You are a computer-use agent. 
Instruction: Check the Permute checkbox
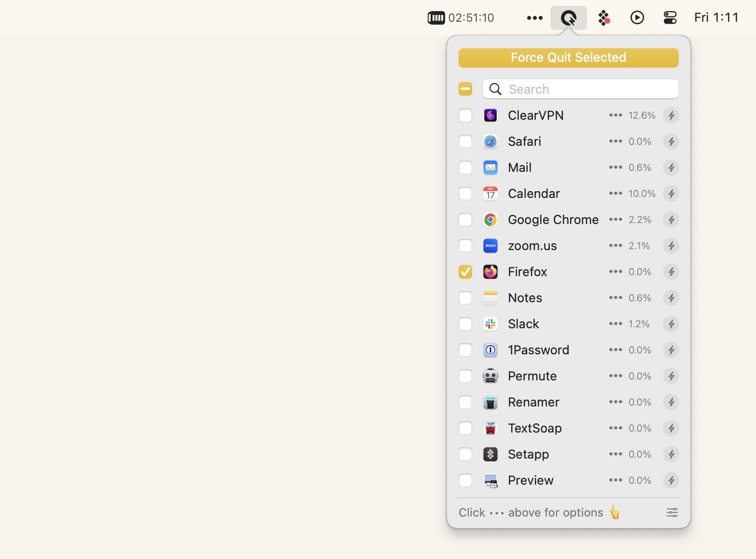[x=465, y=376]
